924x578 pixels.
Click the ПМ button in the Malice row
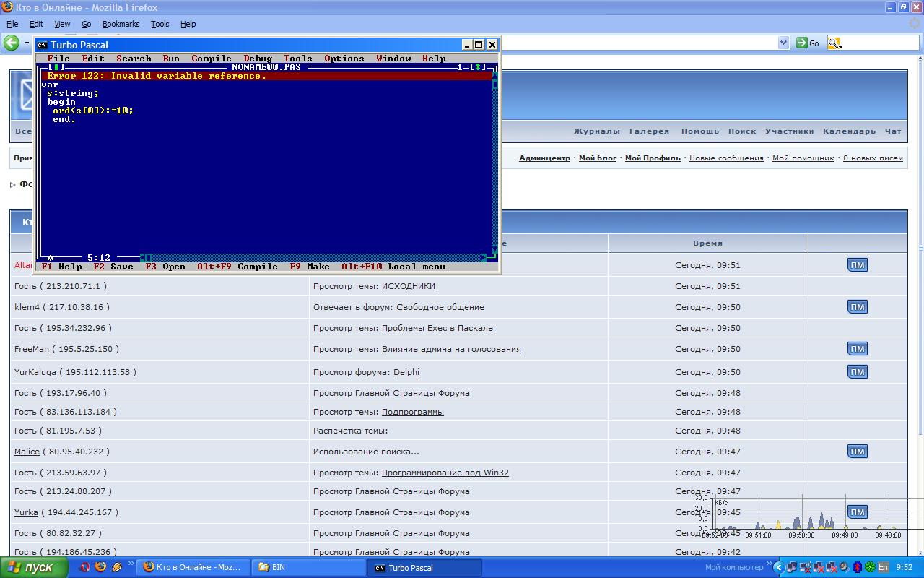coord(857,452)
